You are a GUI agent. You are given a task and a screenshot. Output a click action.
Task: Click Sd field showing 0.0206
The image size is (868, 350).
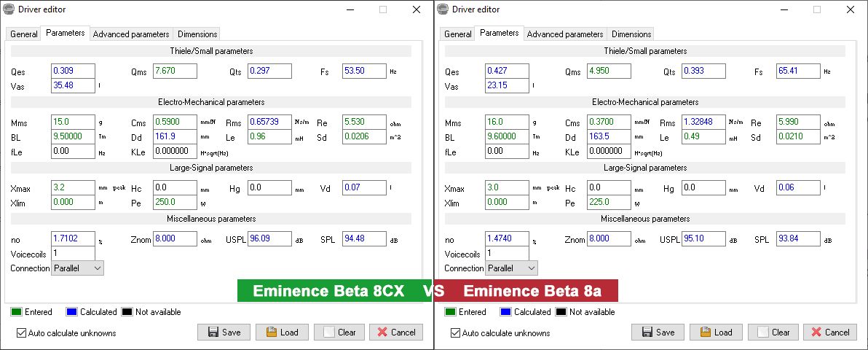click(364, 136)
